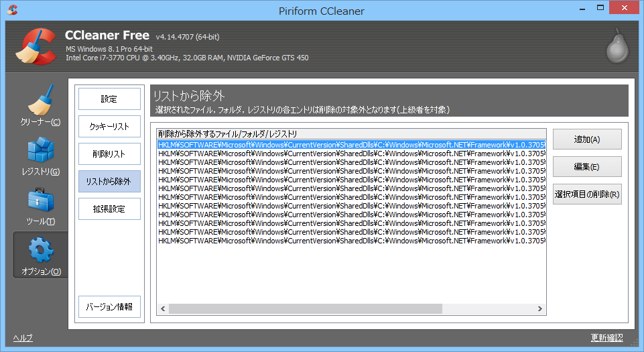
Task: Open the クリーナー (Cleaner) broom section
Action: [40, 105]
